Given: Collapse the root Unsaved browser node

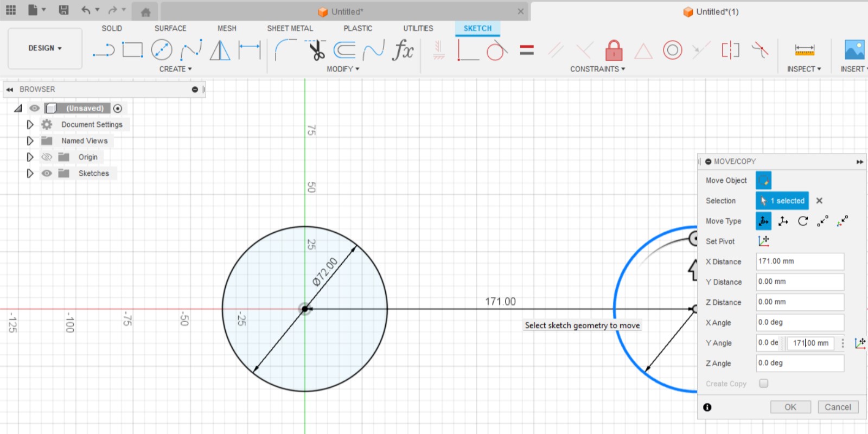Looking at the screenshot, I should (18, 108).
